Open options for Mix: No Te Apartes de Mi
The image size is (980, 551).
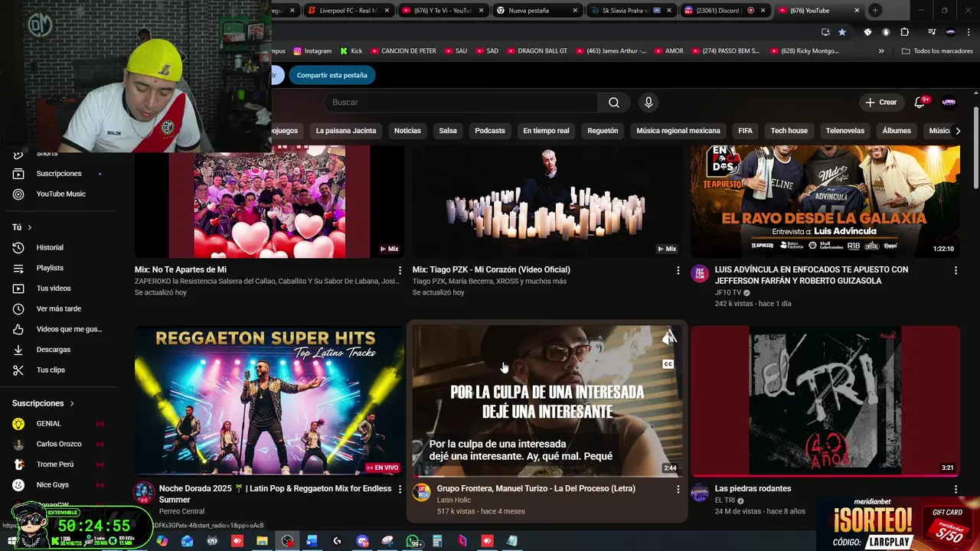coord(400,270)
